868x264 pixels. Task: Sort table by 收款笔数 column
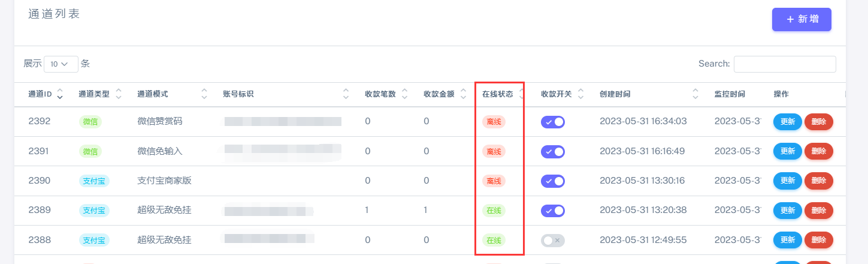[404, 94]
